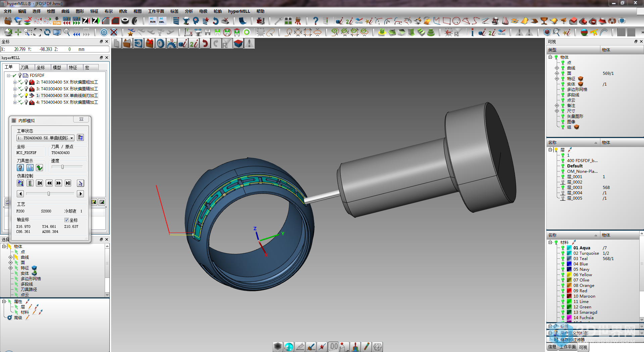Step simulation backward with left arrow button
Viewport: 644px width, 352px height.
coord(20,194)
